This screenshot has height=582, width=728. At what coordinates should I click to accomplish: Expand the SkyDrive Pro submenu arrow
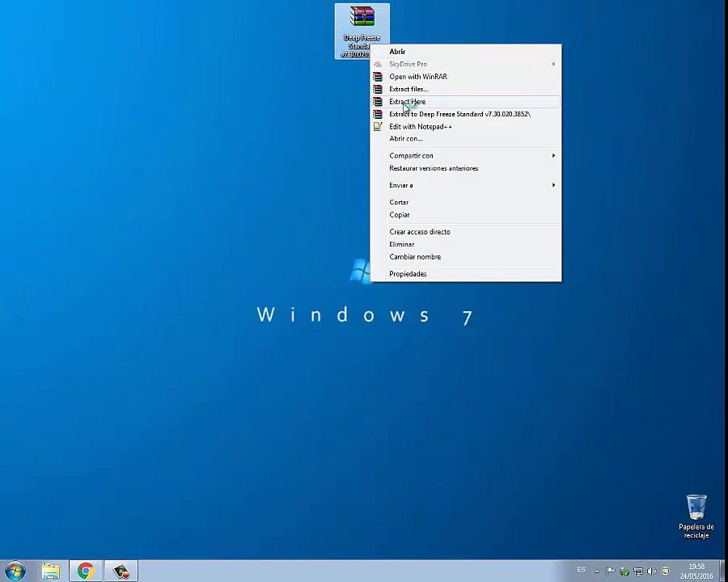[553, 64]
